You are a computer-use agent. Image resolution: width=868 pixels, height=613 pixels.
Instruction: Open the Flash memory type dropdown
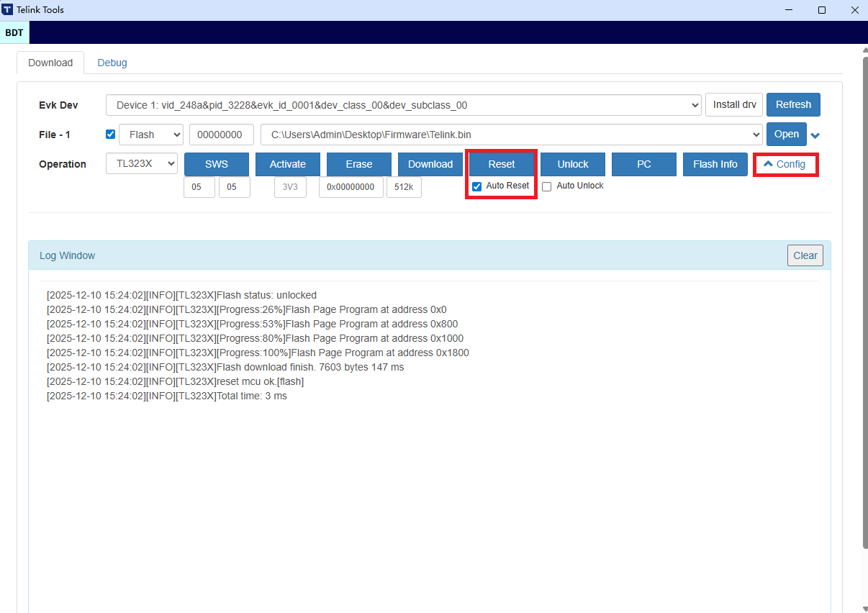pyautogui.click(x=150, y=135)
